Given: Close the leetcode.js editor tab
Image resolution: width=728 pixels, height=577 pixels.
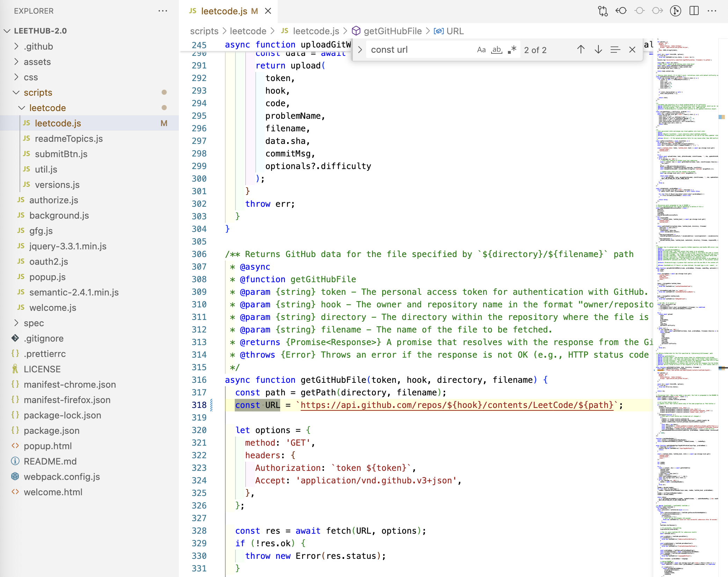Looking at the screenshot, I should click(x=268, y=11).
